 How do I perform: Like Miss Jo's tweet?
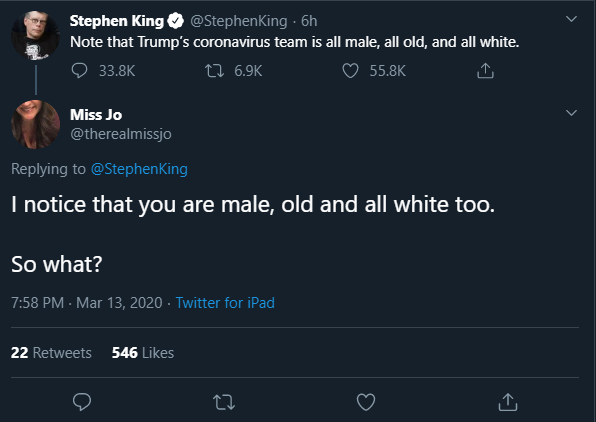[366, 402]
